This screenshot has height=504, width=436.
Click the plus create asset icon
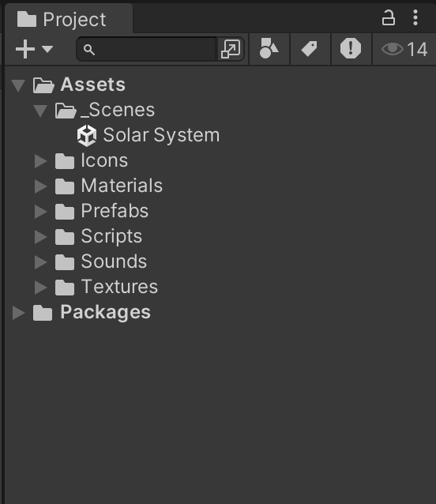(25, 49)
